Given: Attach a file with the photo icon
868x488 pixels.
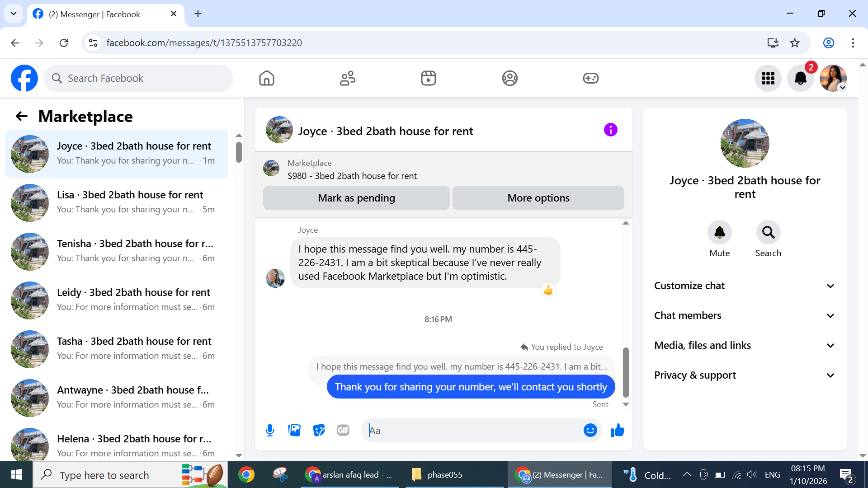Looking at the screenshot, I should coord(294,430).
